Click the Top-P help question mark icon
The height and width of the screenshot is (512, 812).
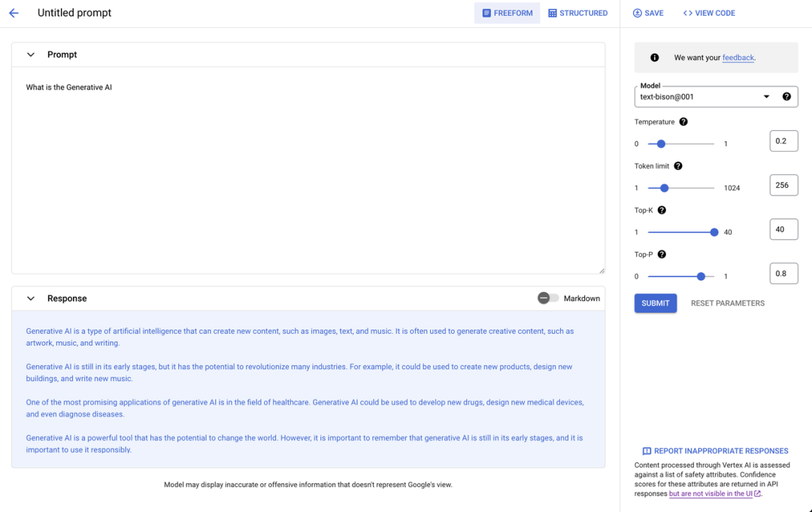pos(662,255)
